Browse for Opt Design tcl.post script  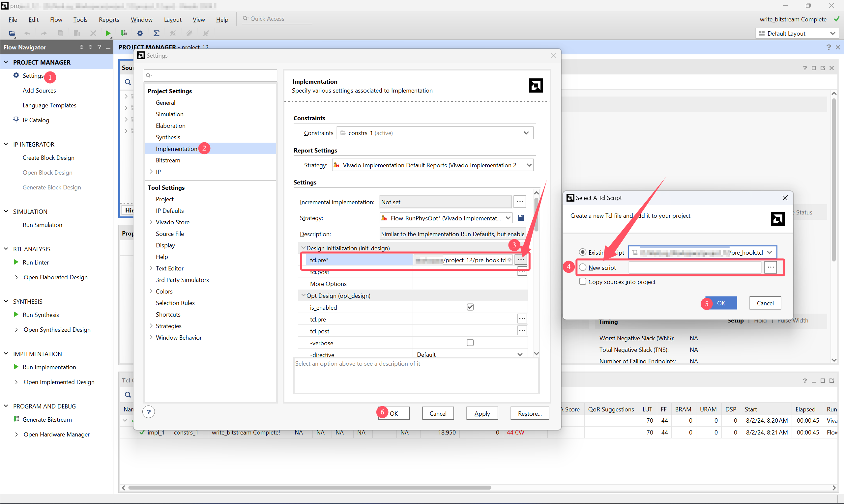coord(522,331)
